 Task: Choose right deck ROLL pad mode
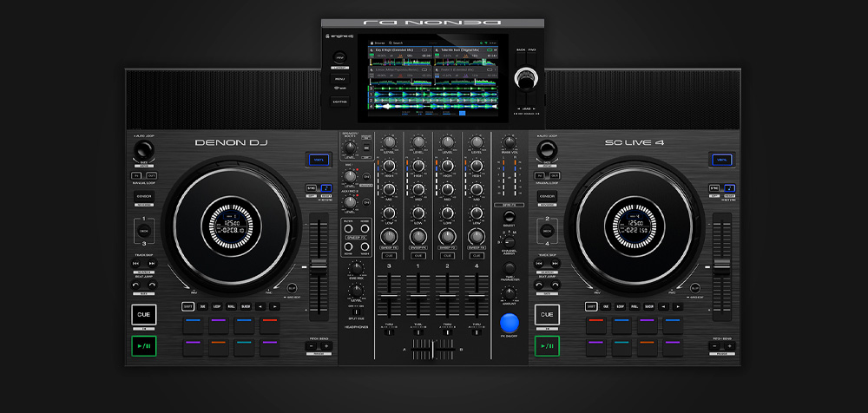[635, 306]
